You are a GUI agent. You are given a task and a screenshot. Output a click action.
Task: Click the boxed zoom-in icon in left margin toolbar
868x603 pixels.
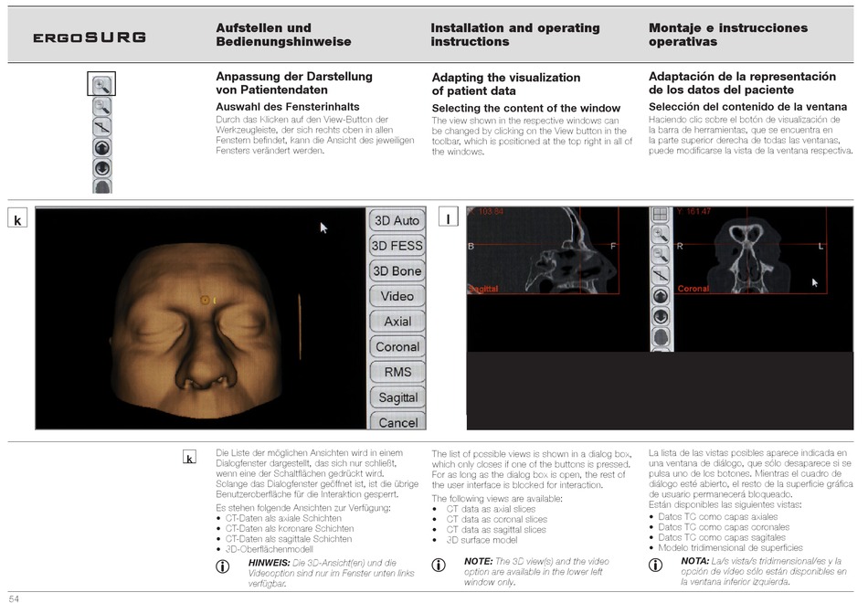point(101,86)
